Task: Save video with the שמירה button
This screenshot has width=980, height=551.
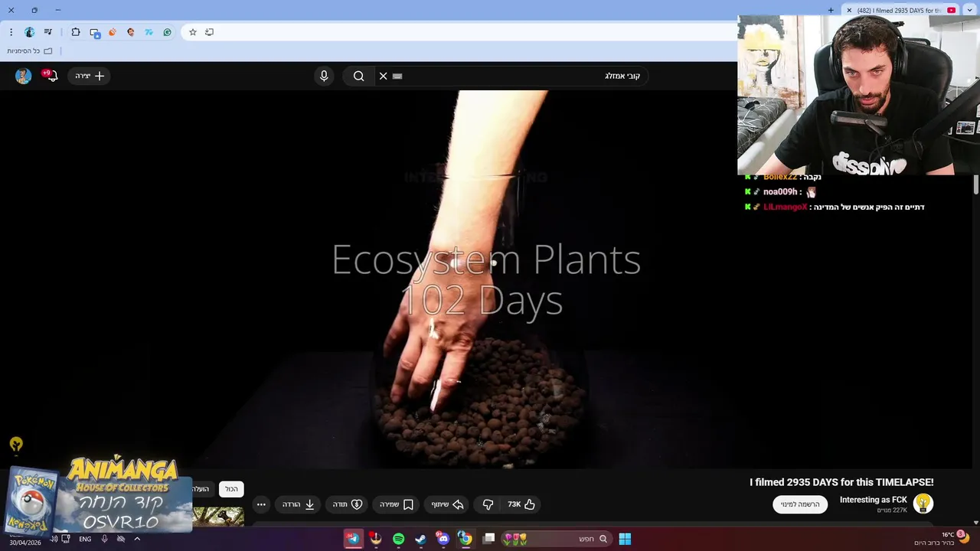Action: click(396, 504)
